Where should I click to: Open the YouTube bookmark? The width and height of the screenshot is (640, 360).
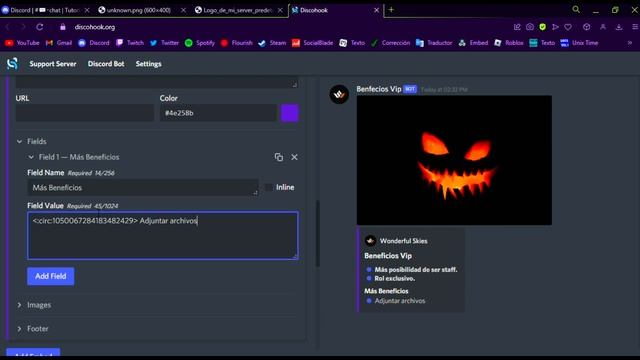tap(22, 43)
